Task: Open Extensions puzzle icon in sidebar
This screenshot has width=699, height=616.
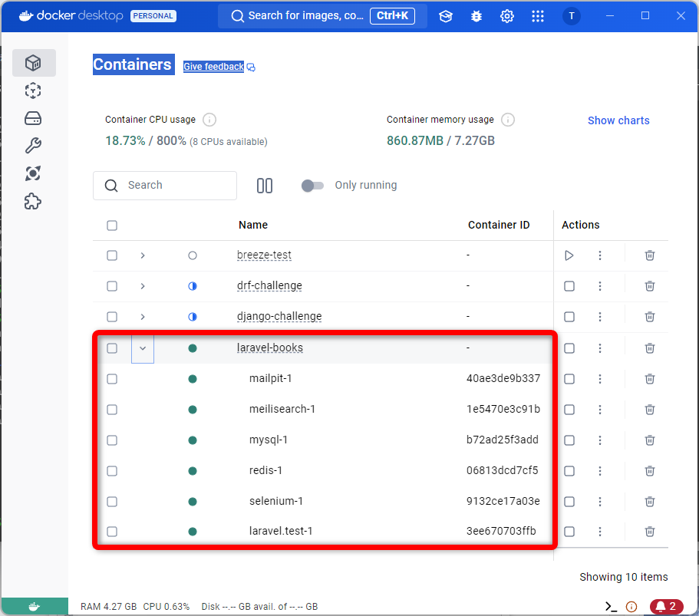Action: [x=33, y=202]
